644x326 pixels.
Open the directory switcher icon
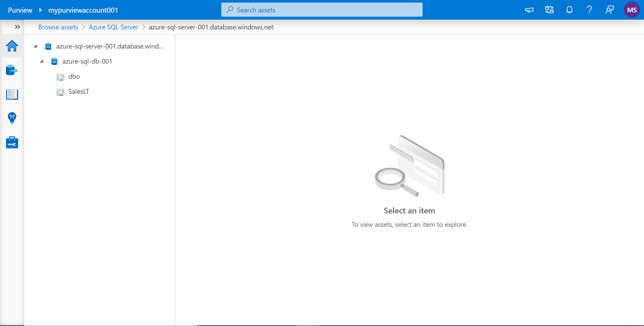click(549, 10)
